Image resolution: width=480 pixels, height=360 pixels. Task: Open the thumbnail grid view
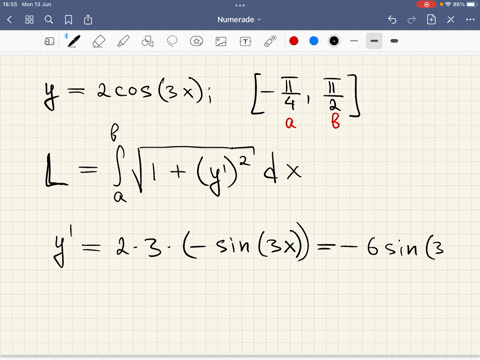pyautogui.click(x=29, y=20)
